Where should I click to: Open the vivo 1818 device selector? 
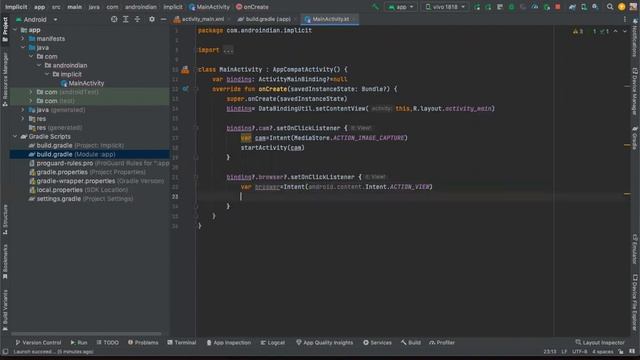pyautogui.click(x=445, y=7)
